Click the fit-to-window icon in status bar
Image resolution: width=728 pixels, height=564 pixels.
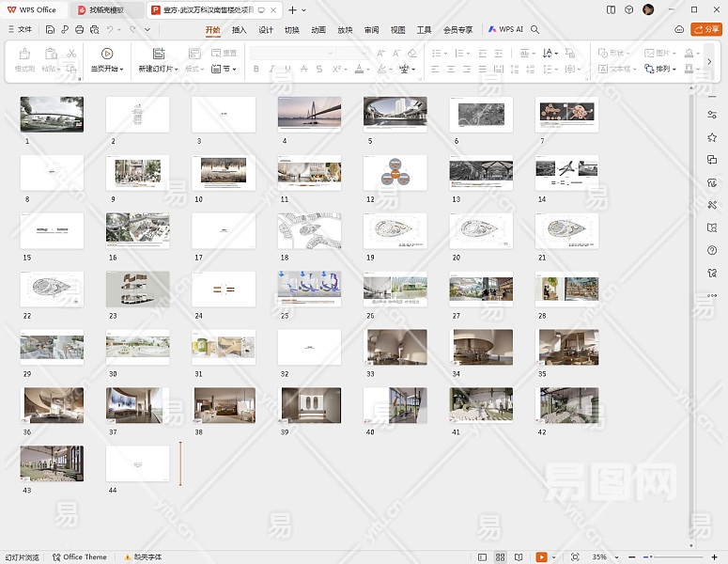575,557
